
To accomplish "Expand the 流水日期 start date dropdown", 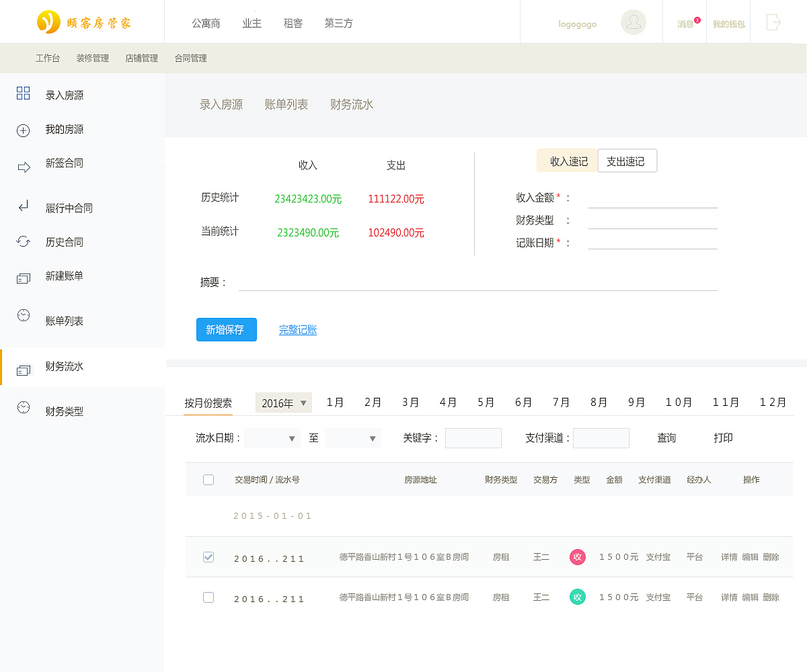I will point(272,437).
